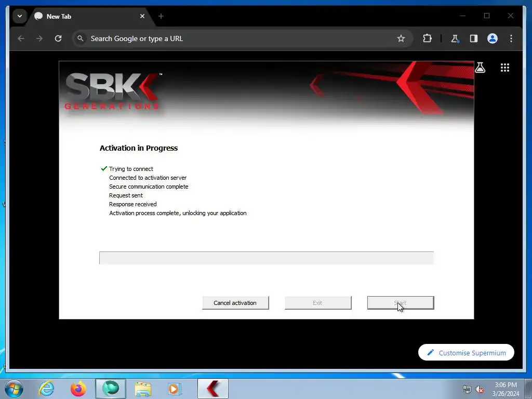Minimize the browser window
Image resolution: width=532 pixels, height=399 pixels.
[463, 16]
